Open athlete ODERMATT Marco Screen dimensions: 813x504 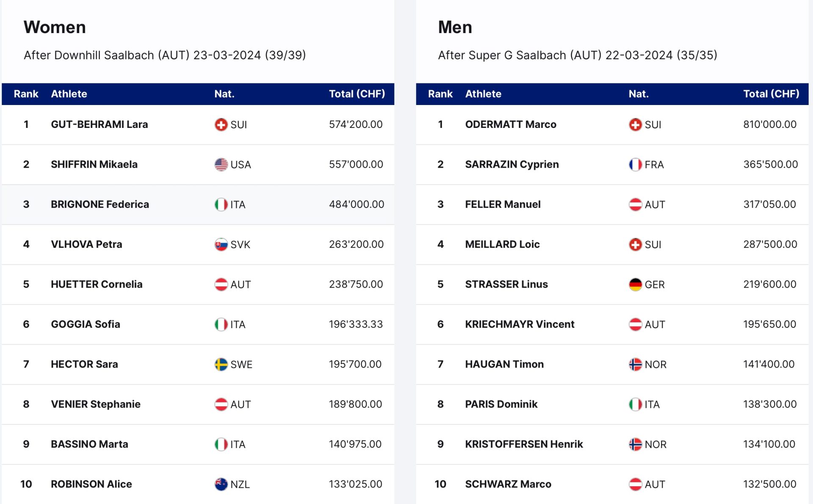click(511, 125)
